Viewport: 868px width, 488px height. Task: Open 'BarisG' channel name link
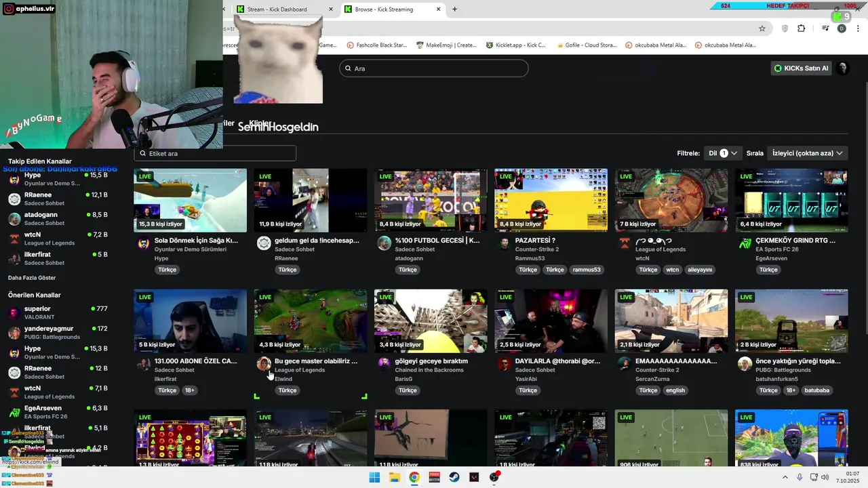pyautogui.click(x=403, y=379)
